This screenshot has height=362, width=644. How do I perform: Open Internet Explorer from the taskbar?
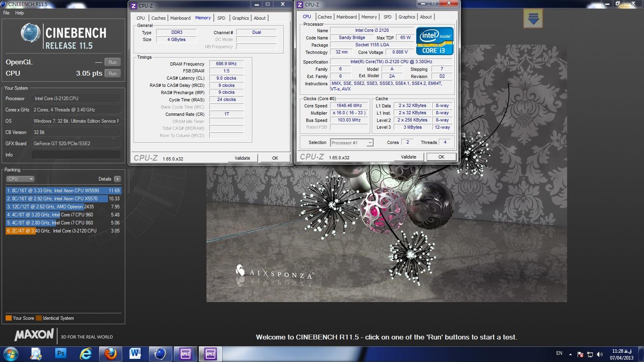tap(86, 354)
